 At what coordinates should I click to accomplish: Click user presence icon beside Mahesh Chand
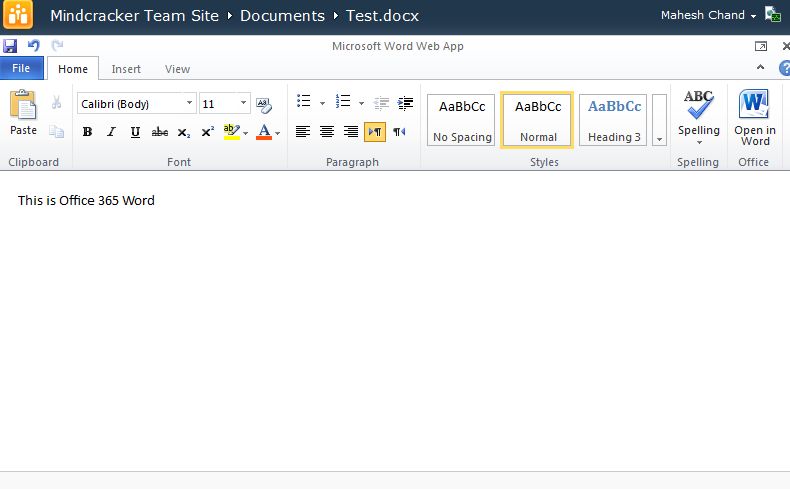(772, 14)
